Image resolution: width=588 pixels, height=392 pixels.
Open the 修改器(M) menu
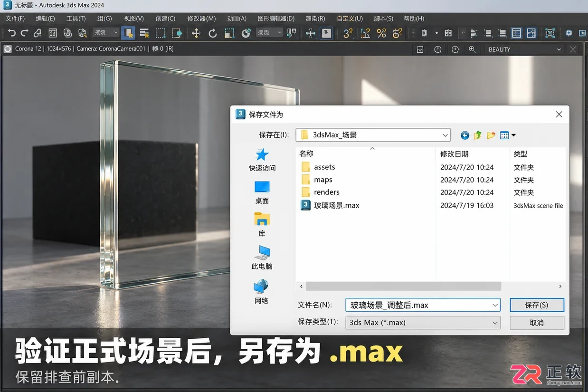click(x=201, y=19)
